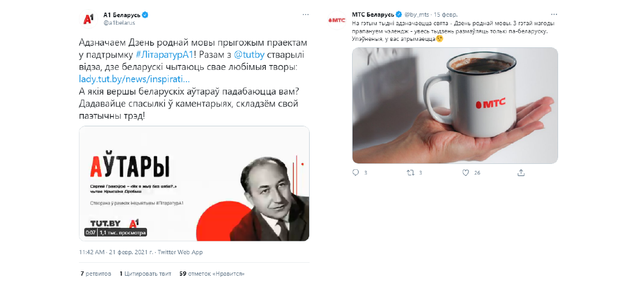View the 59 likes list
The height and width of the screenshot is (287, 644).
coord(212,274)
